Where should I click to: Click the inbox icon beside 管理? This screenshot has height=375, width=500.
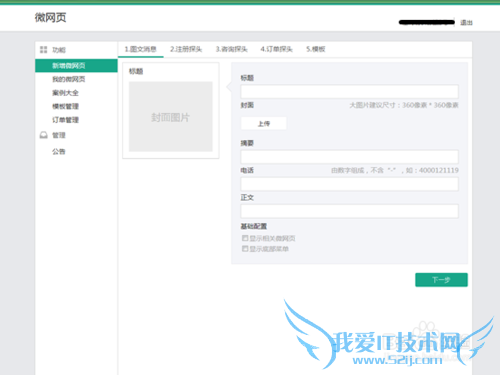pos(44,135)
